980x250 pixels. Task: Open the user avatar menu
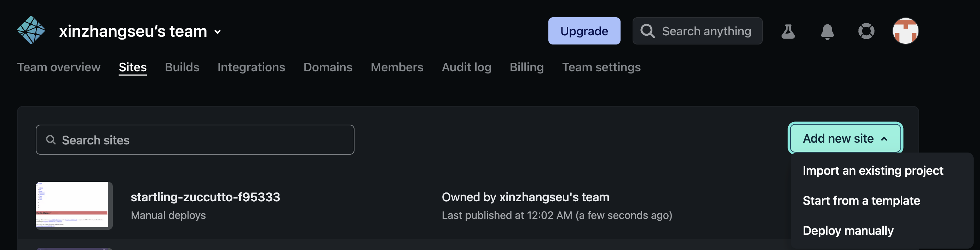tap(905, 31)
